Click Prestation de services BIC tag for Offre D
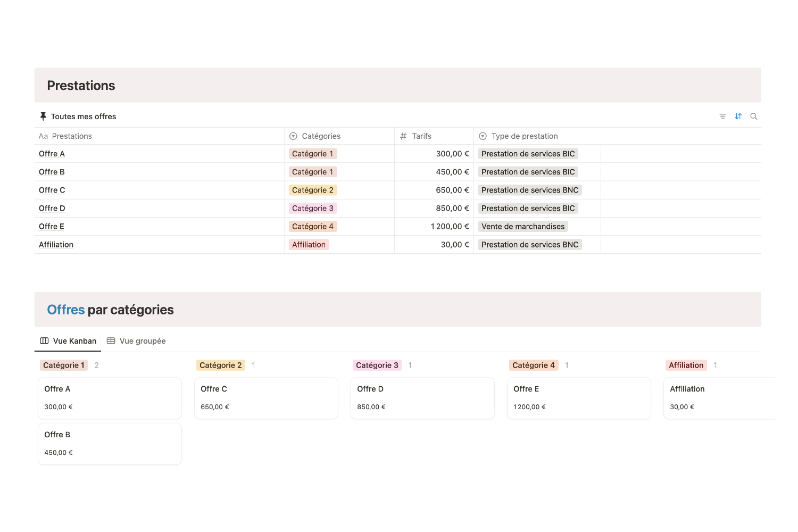798x532 pixels. tap(528, 208)
